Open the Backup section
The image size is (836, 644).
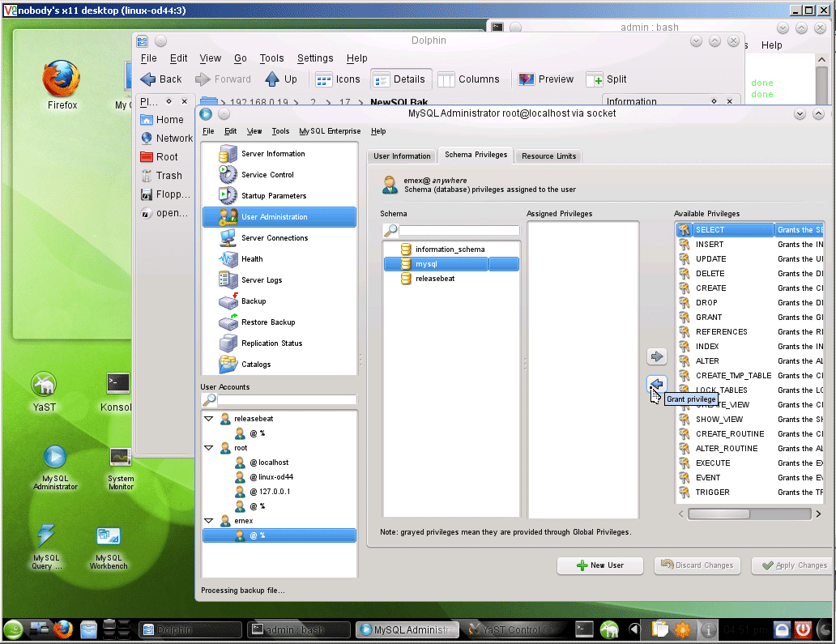click(279, 301)
